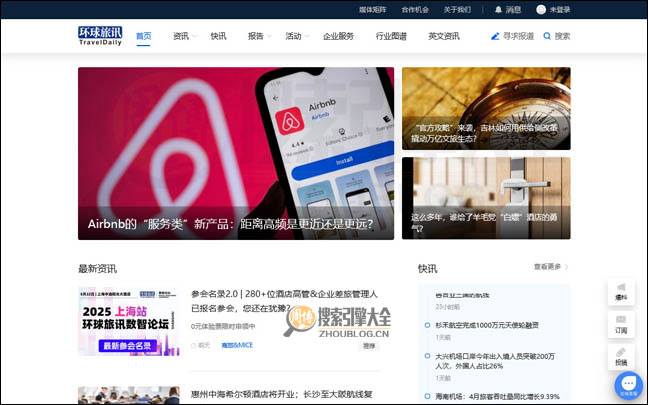Click the 关于我们 top bar link
648x405 pixels.
(457, 10)
